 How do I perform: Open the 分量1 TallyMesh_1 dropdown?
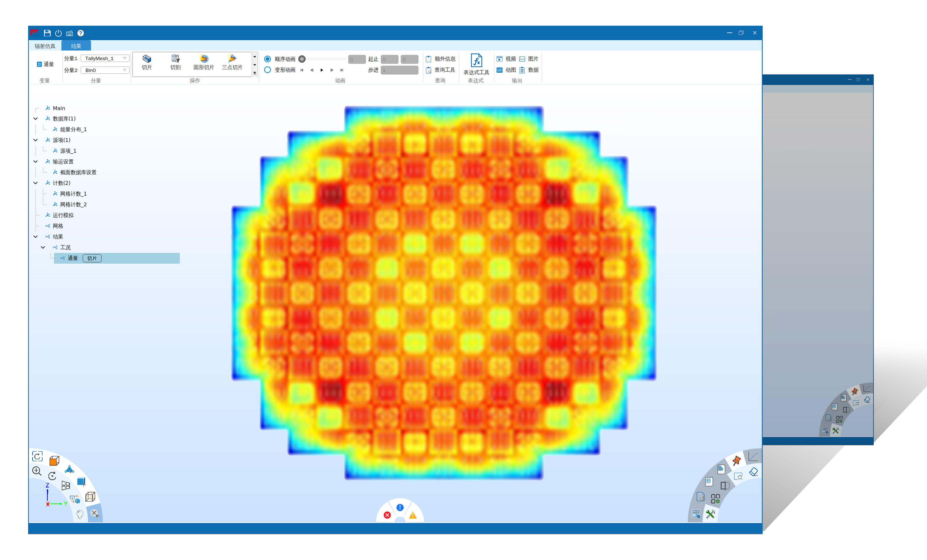pyautogui.click(x=105, y=58)
